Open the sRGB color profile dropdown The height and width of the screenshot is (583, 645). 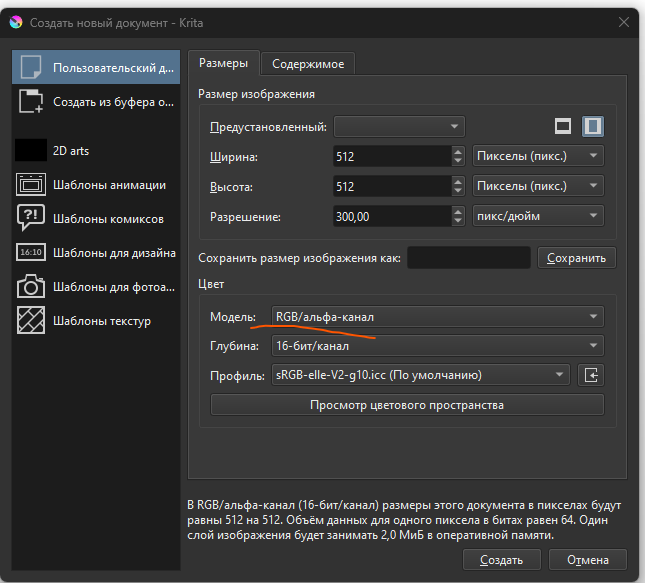(x=419, y=375)
